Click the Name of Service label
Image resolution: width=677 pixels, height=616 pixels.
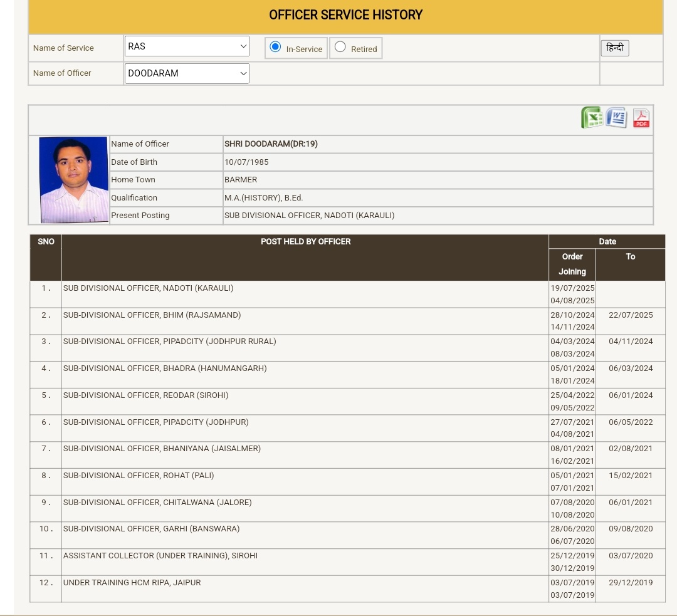pyautogui.click(x=63, y=48)
